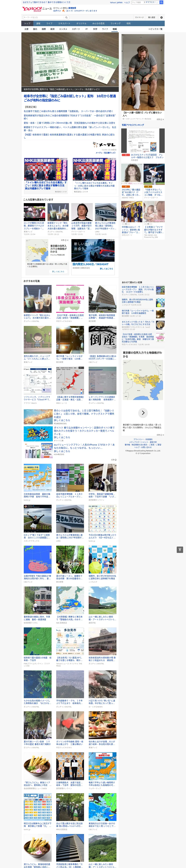Click 詳しくはこちら in the Honda INSIGHT ad
The height and width of the screenshot is (868, 186).
(x=106, y=269)
